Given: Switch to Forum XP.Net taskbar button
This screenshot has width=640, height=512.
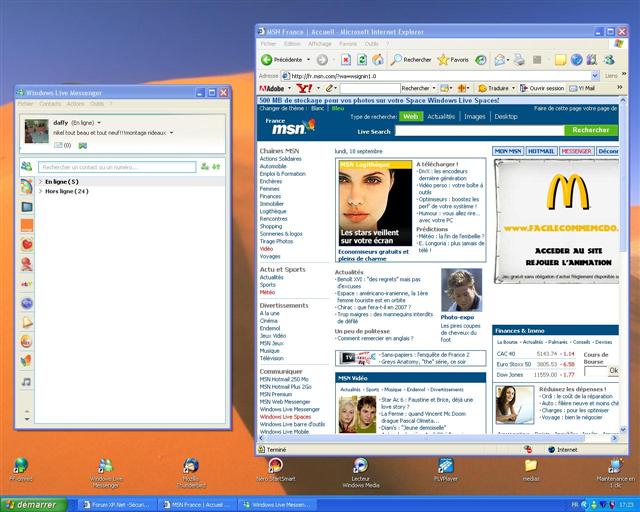Looking at the screenshot, I should (116, 505).
